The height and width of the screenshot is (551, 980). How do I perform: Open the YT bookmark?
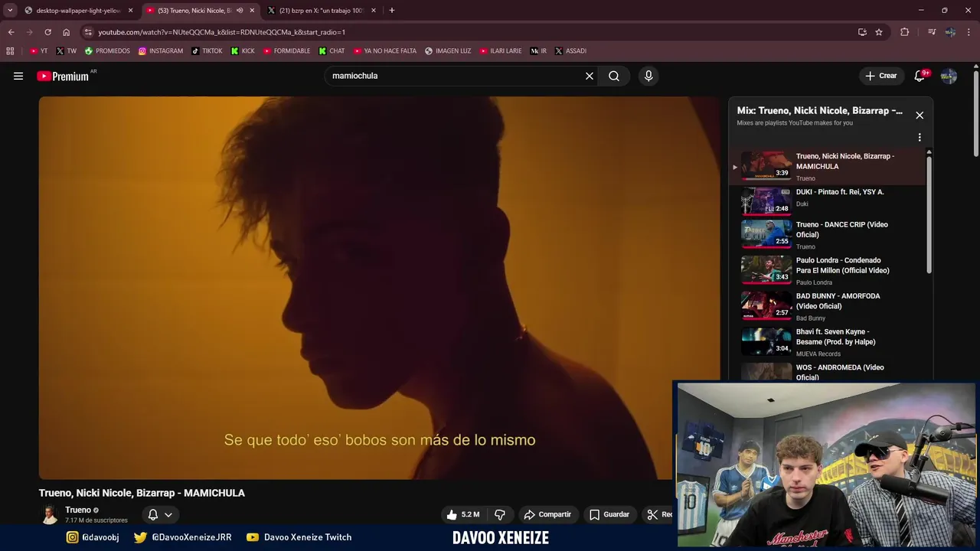click(38, 51)
